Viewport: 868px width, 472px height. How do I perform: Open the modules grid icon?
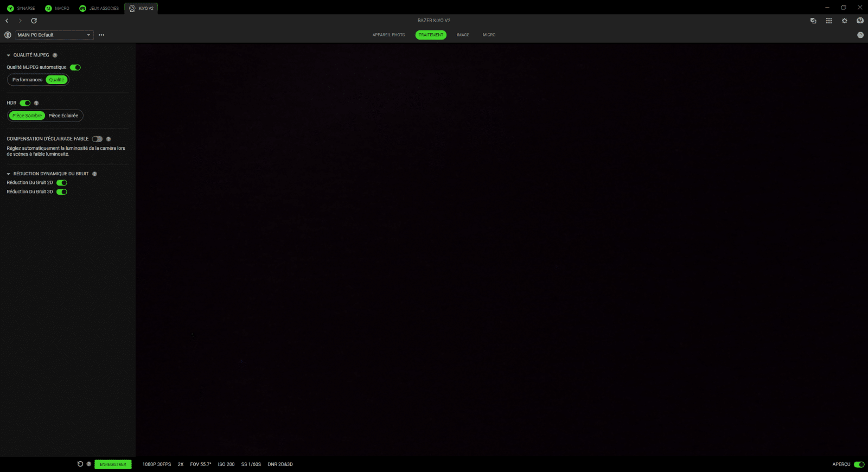pyautogui.click(x=829, y=21)
